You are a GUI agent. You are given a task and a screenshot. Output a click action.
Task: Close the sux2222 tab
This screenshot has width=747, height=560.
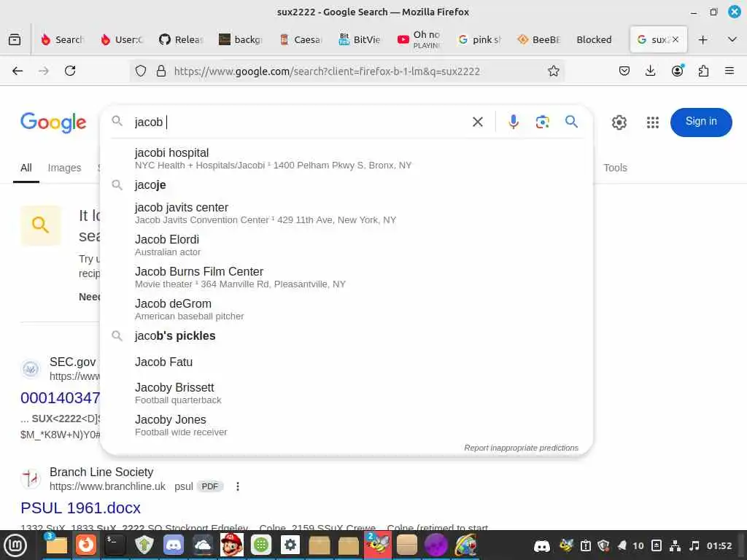[675, 39]
